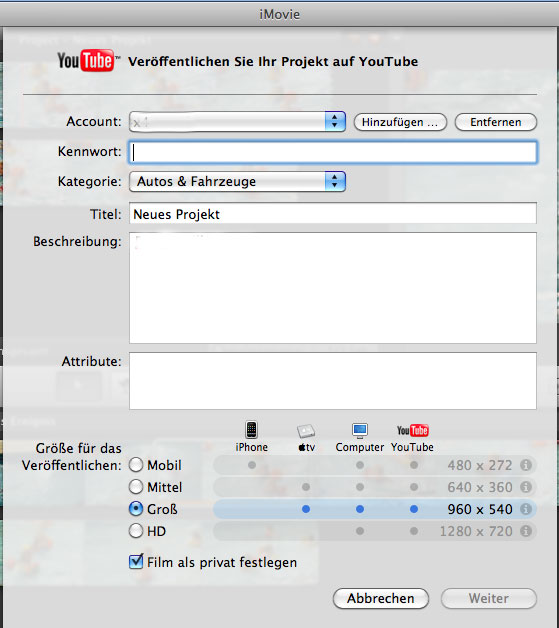Select the Mittel size option
Viewport: 559px width, 628px height.
tap(136, 487)
